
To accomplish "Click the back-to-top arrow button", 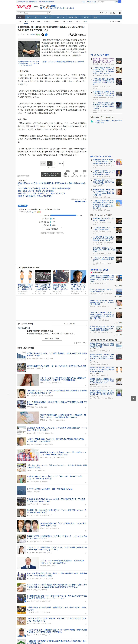I will (x=133, y=398).
